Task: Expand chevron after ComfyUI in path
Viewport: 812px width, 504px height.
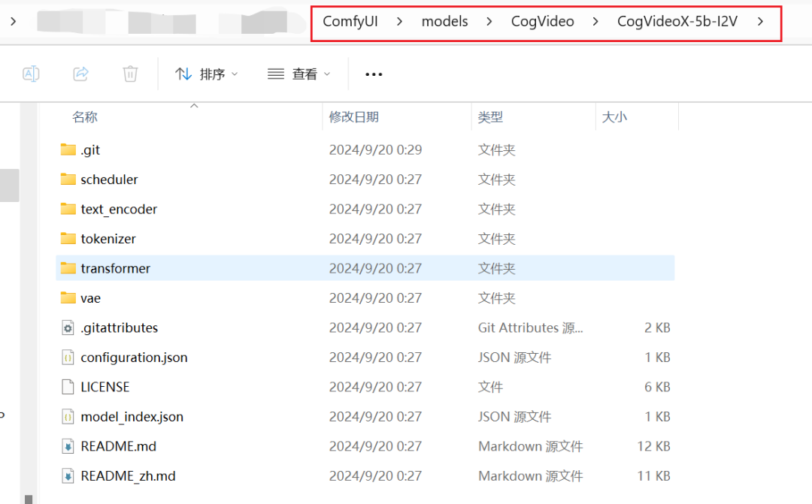Action: (399, 21)
